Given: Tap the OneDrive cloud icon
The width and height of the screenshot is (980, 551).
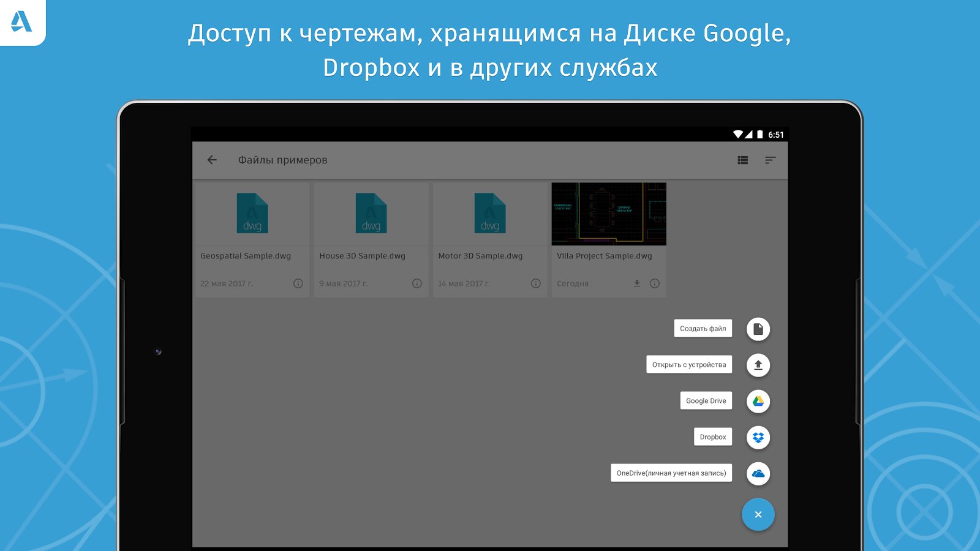Looking at the screenshot, I should click(758, 473).
